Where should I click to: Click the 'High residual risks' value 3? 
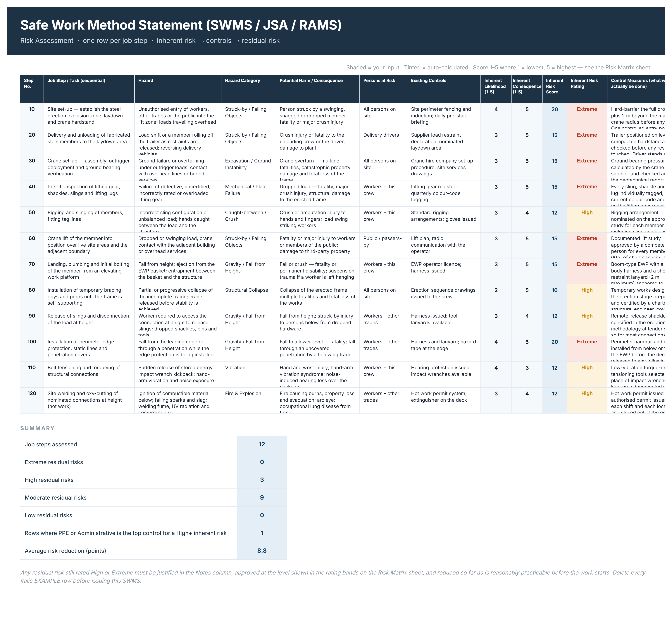[262, 480]
